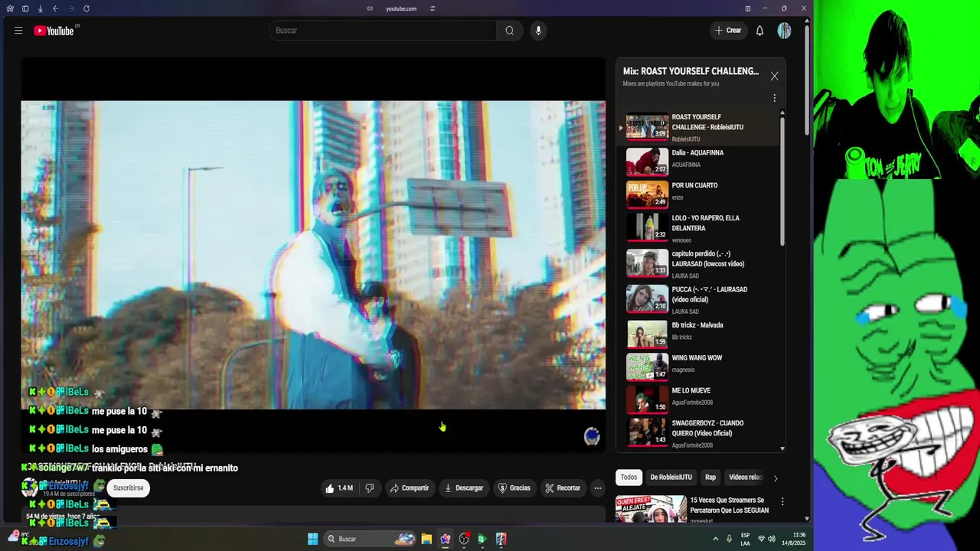
Task: Open the taskbar clock 11:36 date
Action: [x=793, y=539]
